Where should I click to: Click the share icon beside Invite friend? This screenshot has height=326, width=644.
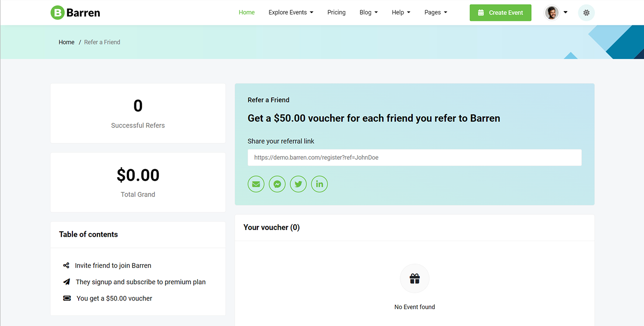coord(66,266)
